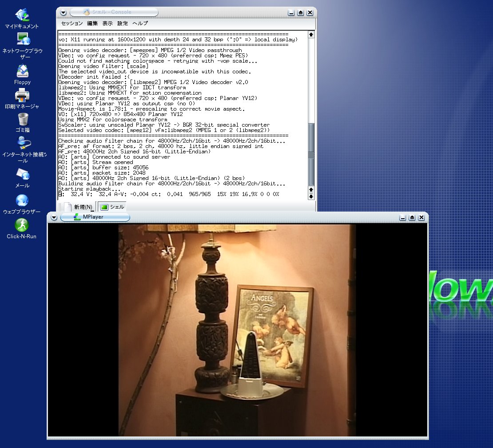Click Console scrollbar down arrow
493x448 pixels.
[311, 196]
